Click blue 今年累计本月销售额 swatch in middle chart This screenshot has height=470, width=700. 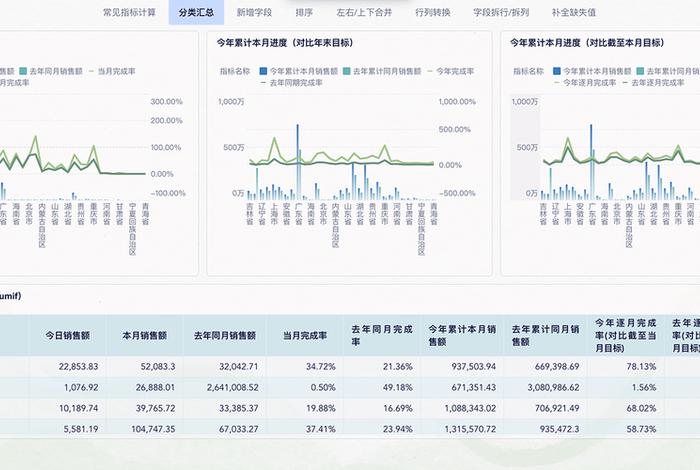tap(263, 72)
